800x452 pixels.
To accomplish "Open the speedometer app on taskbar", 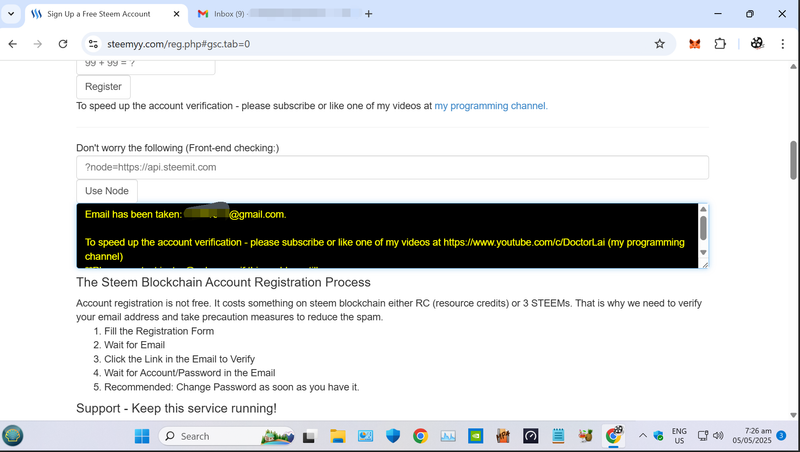I will (531, 436).
